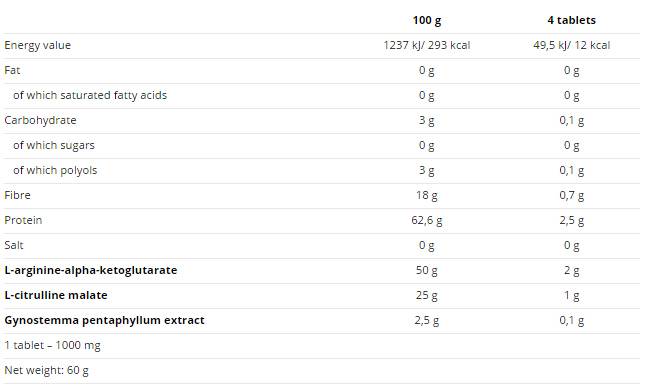Select the 'Protein' row label
Viewport: 648px width, 390px height.
(x=23, y=220)
